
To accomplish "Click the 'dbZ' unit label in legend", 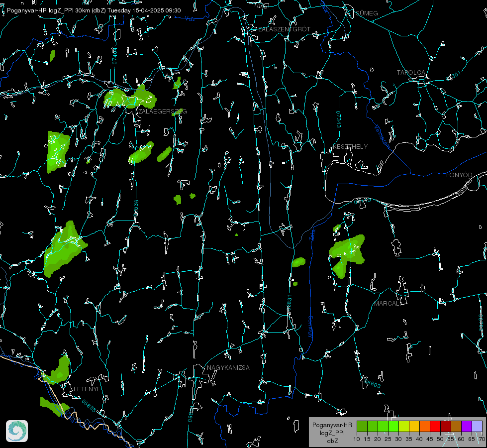I will click(332, 441).
